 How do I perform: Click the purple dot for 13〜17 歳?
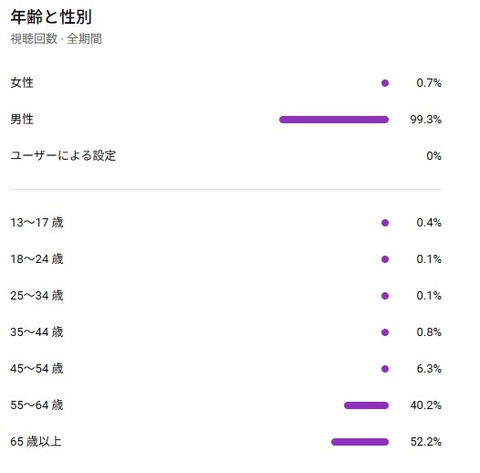click(385, 223)
